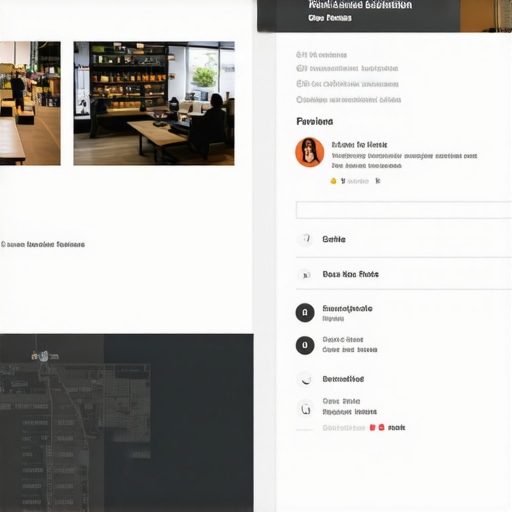Click the small copyright caption below the photos

(43, 244)
